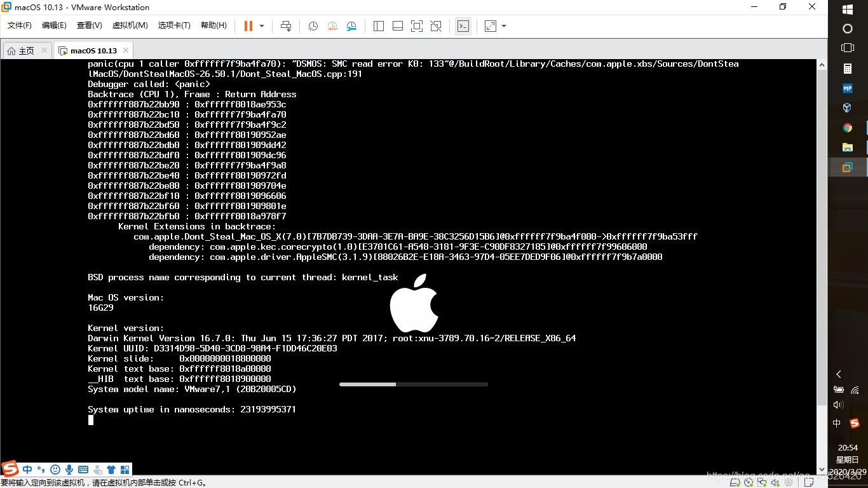Expand the stretch guest dropdown arrow
868x488 pixels.
click(504, 26)
